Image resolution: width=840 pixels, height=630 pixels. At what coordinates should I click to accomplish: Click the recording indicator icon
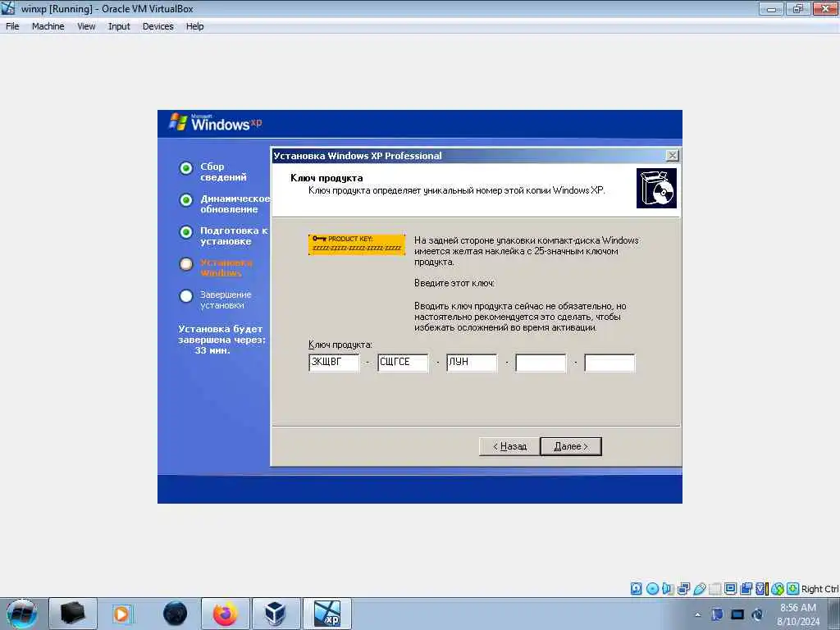tap(746, 589)
